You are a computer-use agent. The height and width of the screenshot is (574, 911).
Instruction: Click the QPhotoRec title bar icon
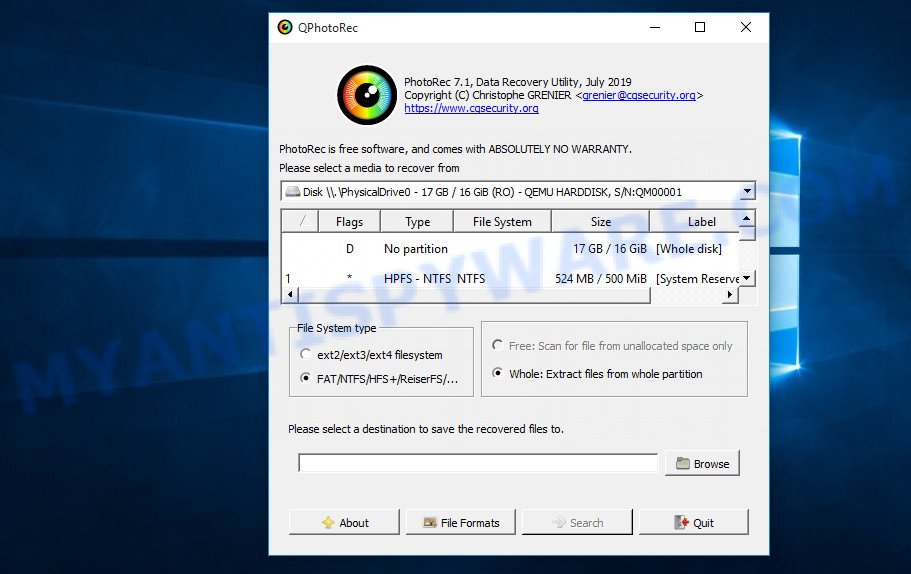[x=285, y=27]
